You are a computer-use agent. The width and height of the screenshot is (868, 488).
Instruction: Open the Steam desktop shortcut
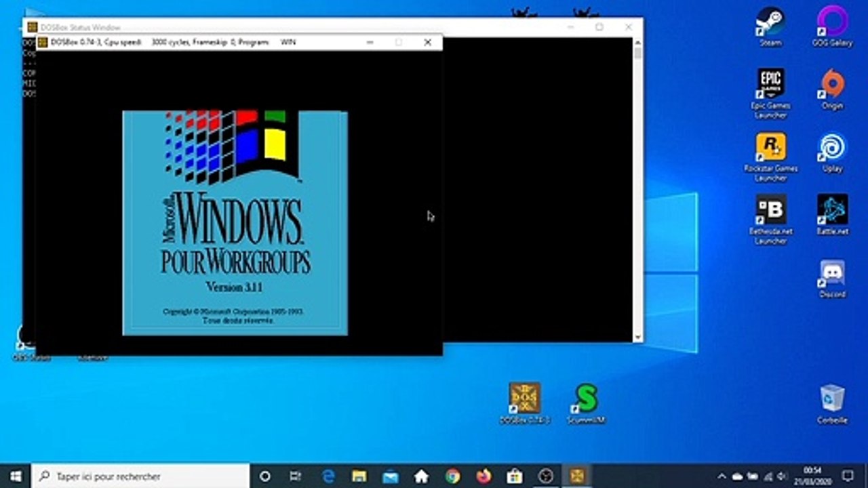[770, 27]
